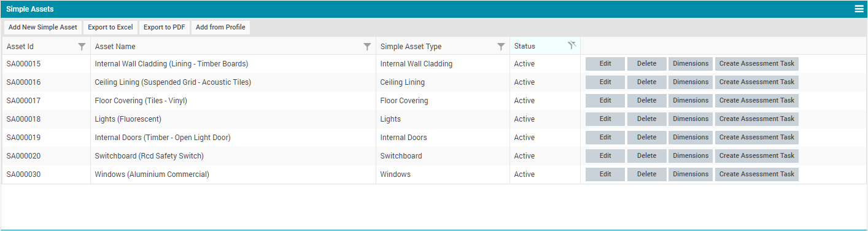Open the Asset Id column filter
Screen dimensions: 868x231
[x=82, y=46]
